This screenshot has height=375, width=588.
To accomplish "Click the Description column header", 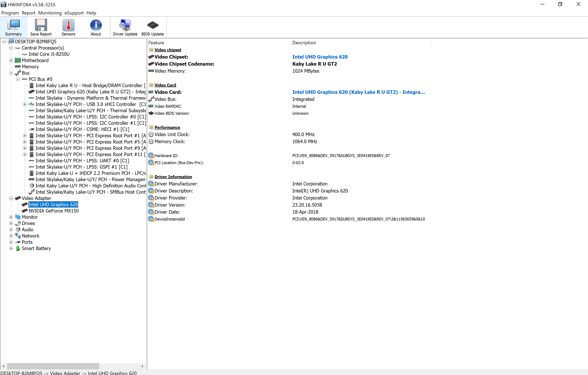I will click(x=361, y=42).
